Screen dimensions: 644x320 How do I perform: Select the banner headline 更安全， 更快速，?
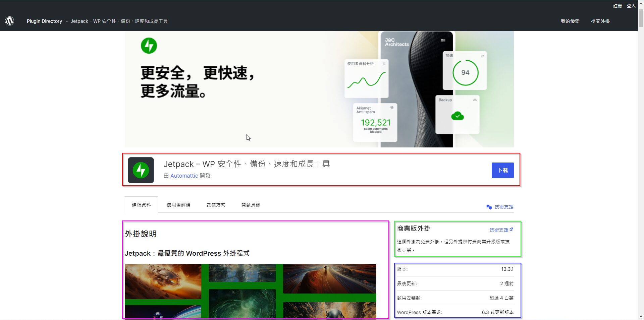(x=198, y=73)
